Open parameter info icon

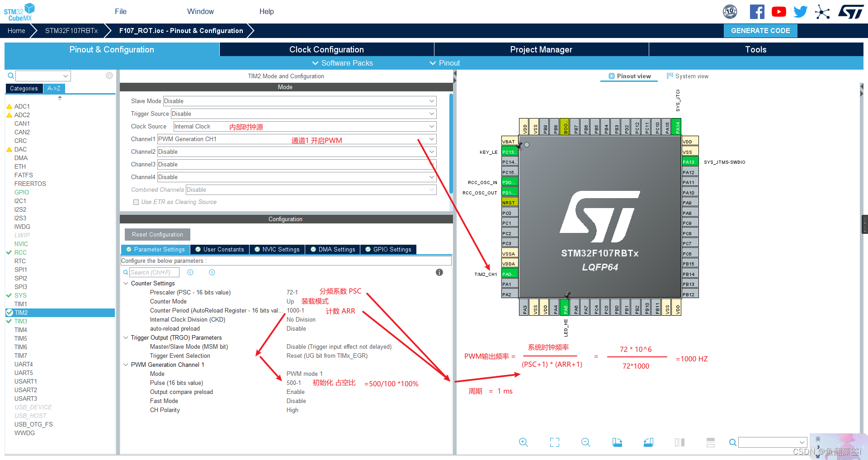point(439,272)
